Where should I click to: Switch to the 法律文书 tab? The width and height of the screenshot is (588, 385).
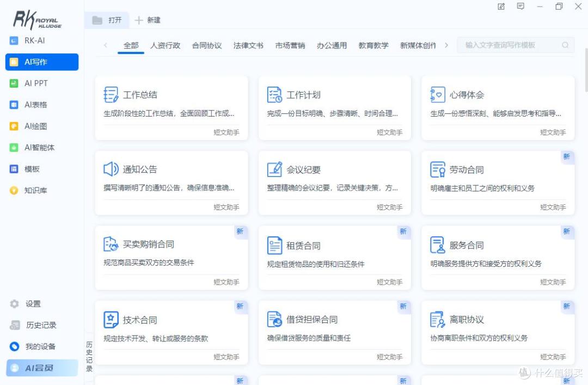tap(248, 45)
